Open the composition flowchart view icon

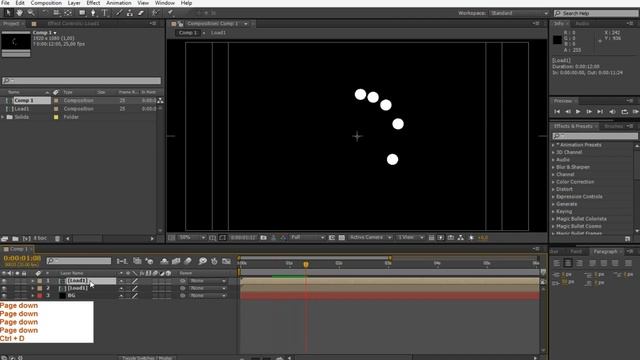coord(460,238)
